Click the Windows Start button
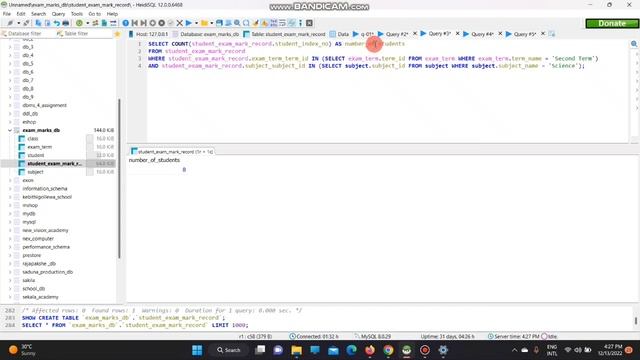Viewport: 640px width, 360px height. (197, 350)
